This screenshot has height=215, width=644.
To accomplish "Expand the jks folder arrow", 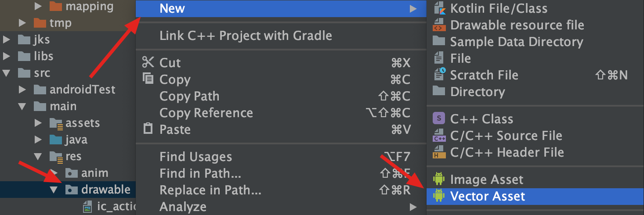I will [x=7, y=39].
